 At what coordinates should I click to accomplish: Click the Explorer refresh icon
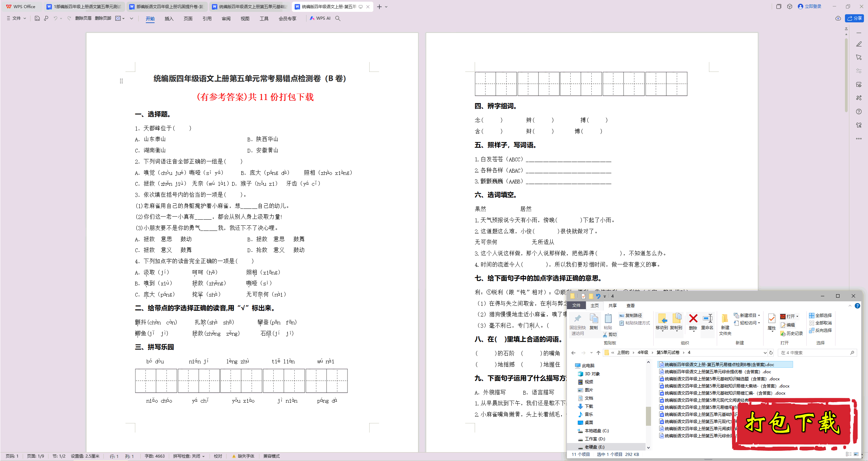[771, 353]
